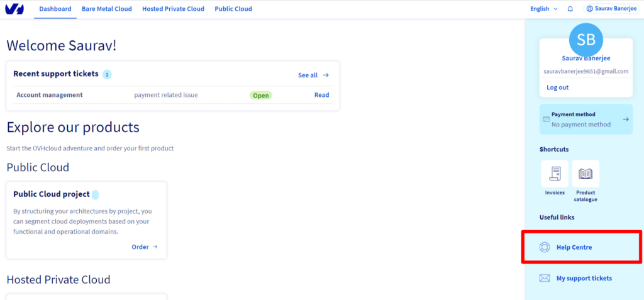Click the Public Cloud project card title
Screen dimensions: 644x300
click(52, 194)
